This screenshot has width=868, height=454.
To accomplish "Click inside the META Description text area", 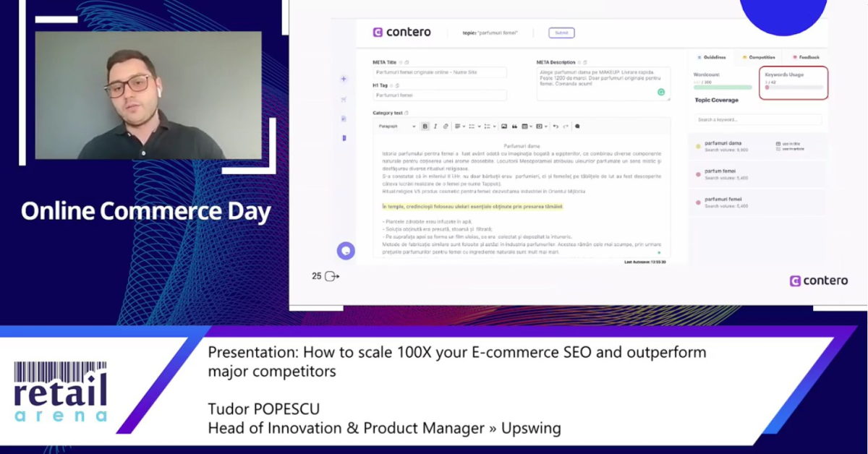I will point(603,84).
